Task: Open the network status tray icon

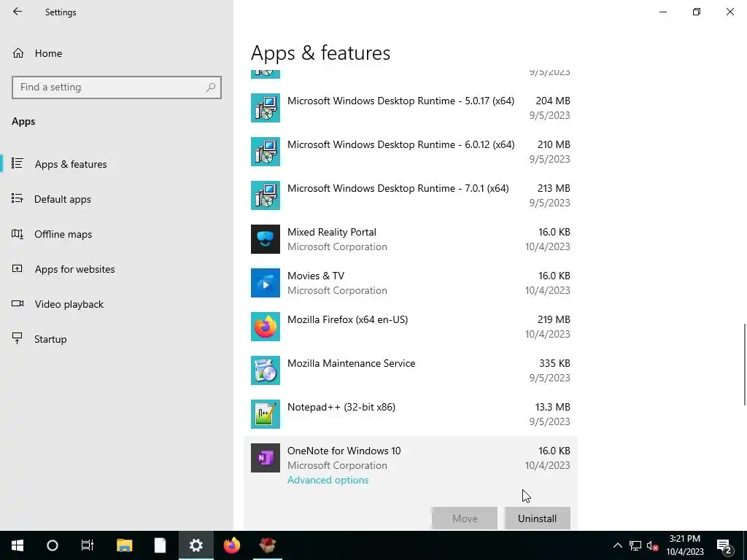Action: (x=635, y=545)
